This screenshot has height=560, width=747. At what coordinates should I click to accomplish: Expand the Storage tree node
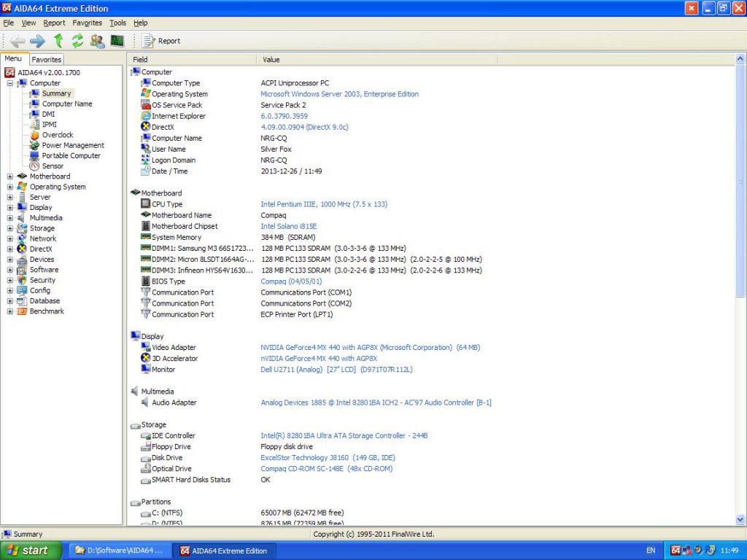(10, 228)
